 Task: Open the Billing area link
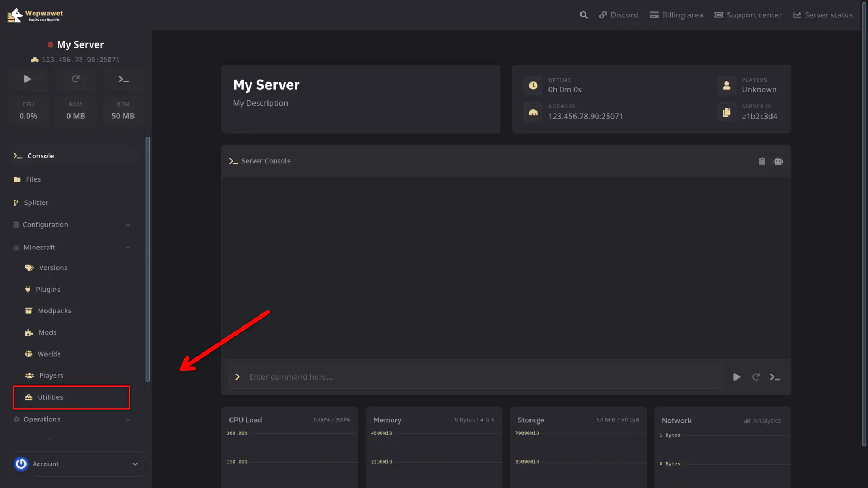pyautogui.click(x=676, y=15)
